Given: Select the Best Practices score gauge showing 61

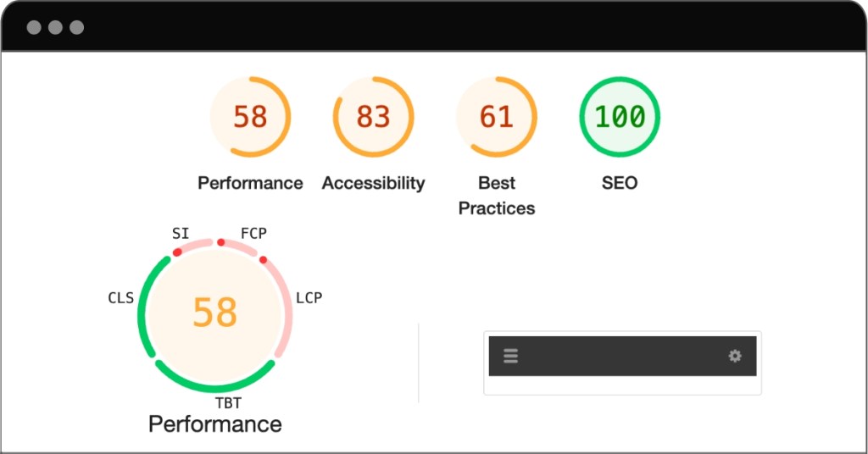Looking at the screenshot, I should pyautogui.click(x=497, y=117).
